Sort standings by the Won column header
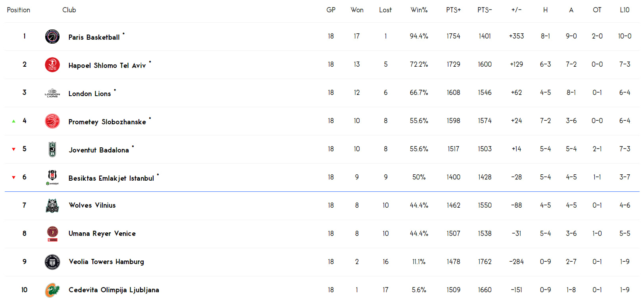 click(357, 10)
